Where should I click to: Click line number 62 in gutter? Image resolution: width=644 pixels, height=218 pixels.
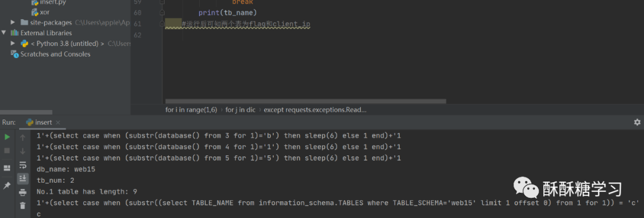pyautogui.click(x=138, y=35)
